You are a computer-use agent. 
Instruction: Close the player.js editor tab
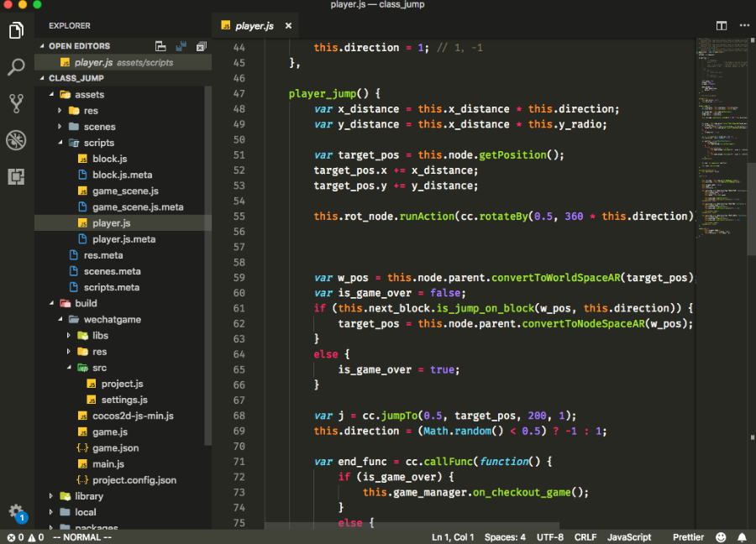click(288, 25)
